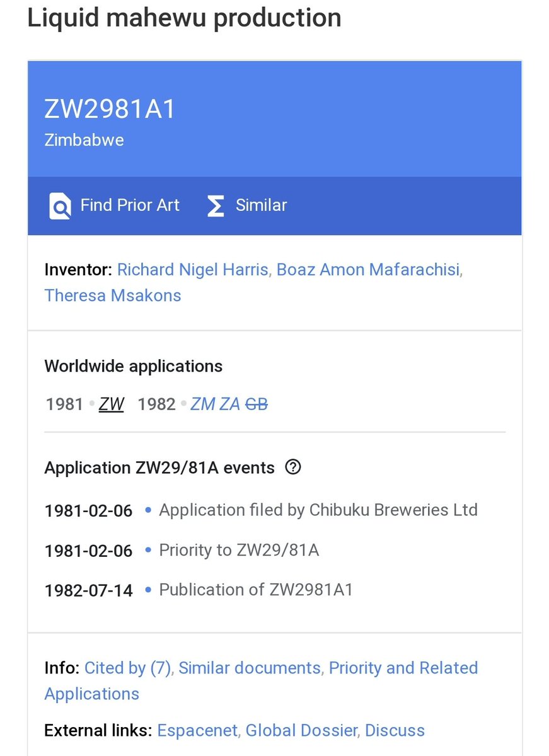Select the ZW 1981 application
This screenshot has width=549, height=756.
(x=112, y=404)
